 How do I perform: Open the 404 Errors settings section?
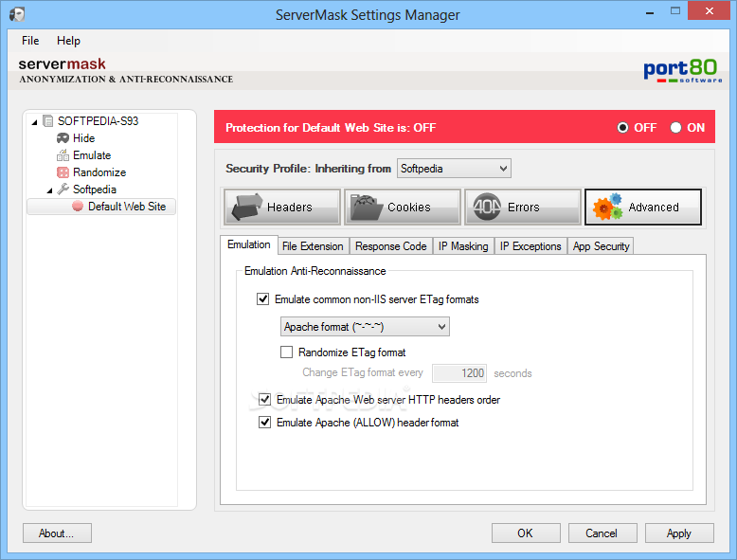tap(523, 208)
